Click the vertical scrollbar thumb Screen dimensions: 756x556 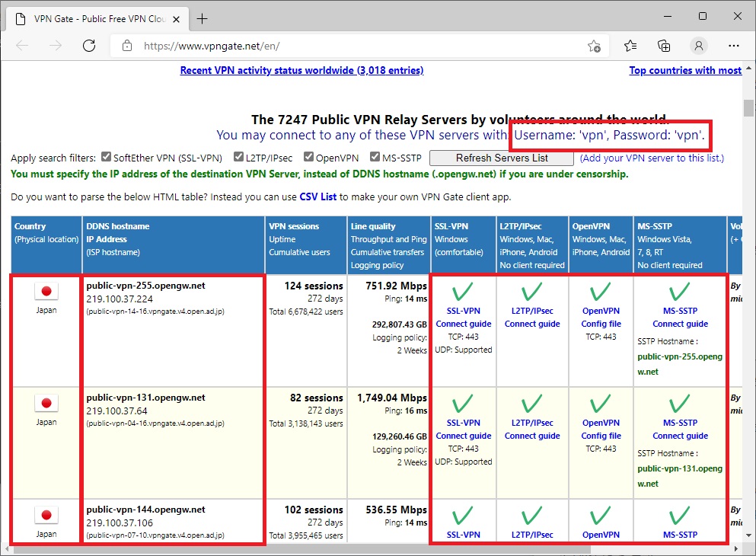748,108
